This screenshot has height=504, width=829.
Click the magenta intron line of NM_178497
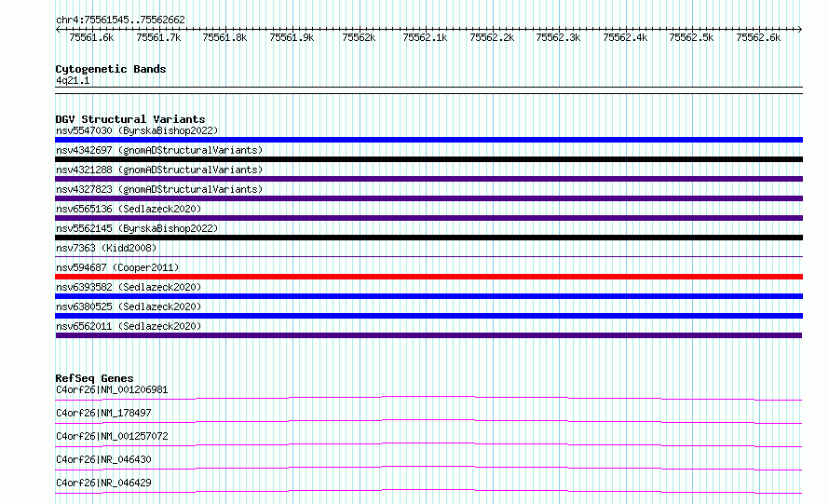coord(428,420)
